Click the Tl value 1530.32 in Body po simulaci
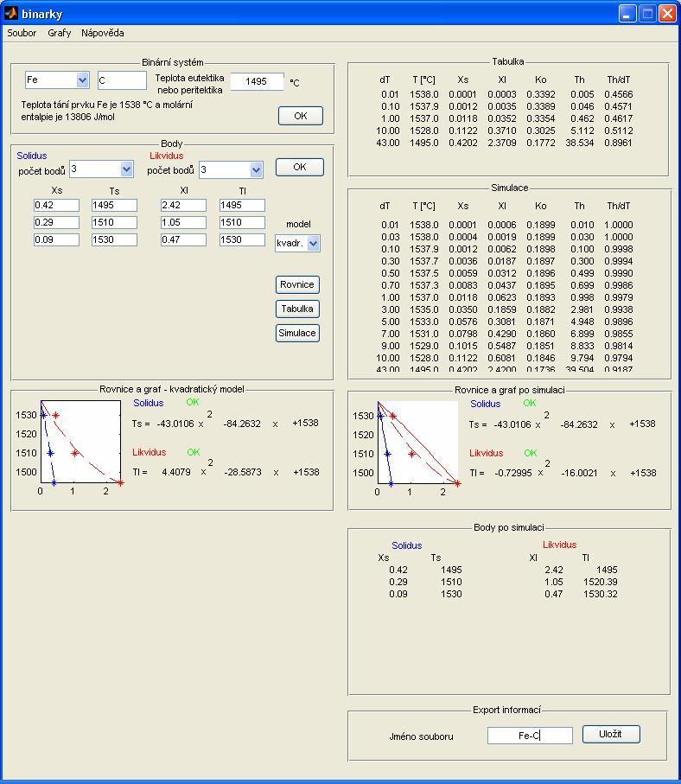 coord(601,594)
